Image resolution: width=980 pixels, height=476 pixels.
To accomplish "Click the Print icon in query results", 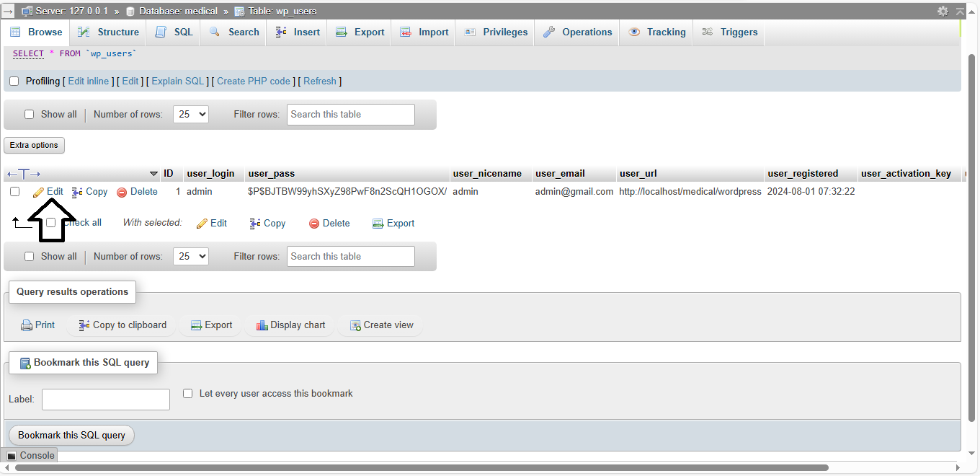I will click(27, 325).
